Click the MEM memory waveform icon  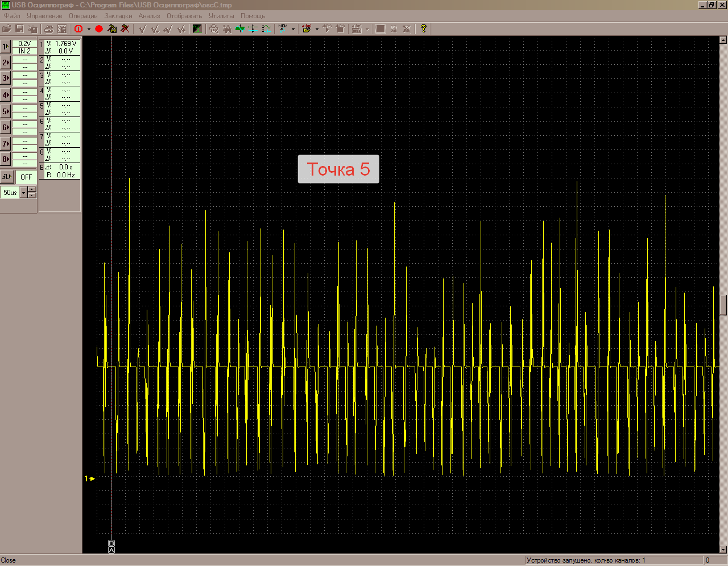[x=283, y=28]
